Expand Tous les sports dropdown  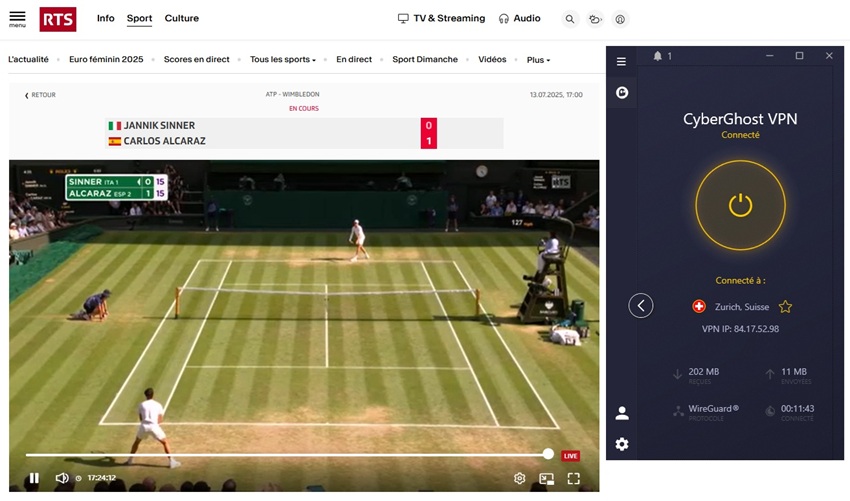(282, 60)
